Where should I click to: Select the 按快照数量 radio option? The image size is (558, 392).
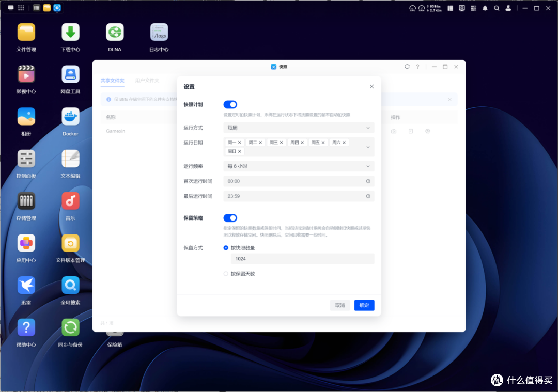(x=226, y=248)
